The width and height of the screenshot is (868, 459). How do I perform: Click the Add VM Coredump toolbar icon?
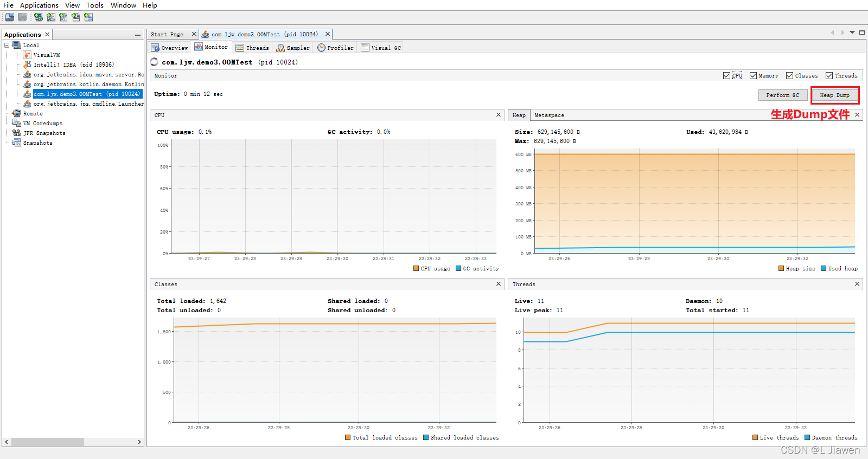click(x=63, y=17)
